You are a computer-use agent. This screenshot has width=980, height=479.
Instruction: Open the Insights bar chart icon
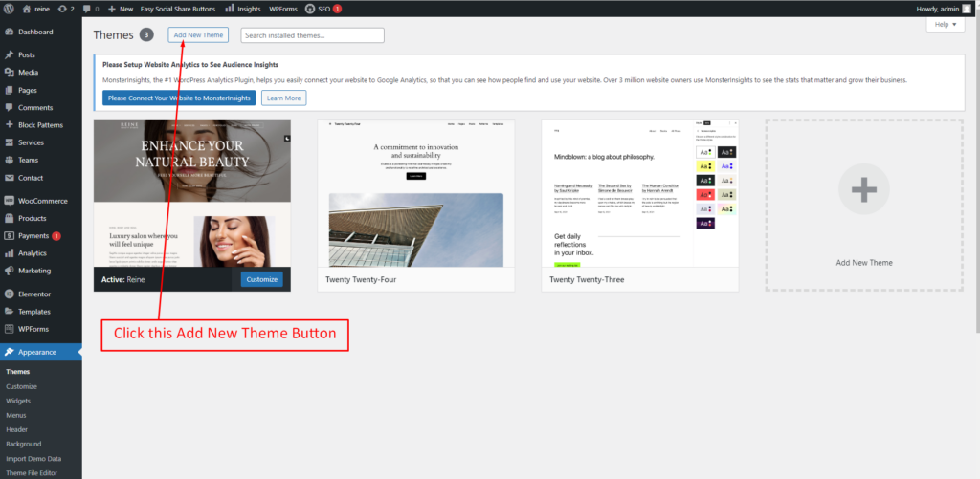pos(230,9)
